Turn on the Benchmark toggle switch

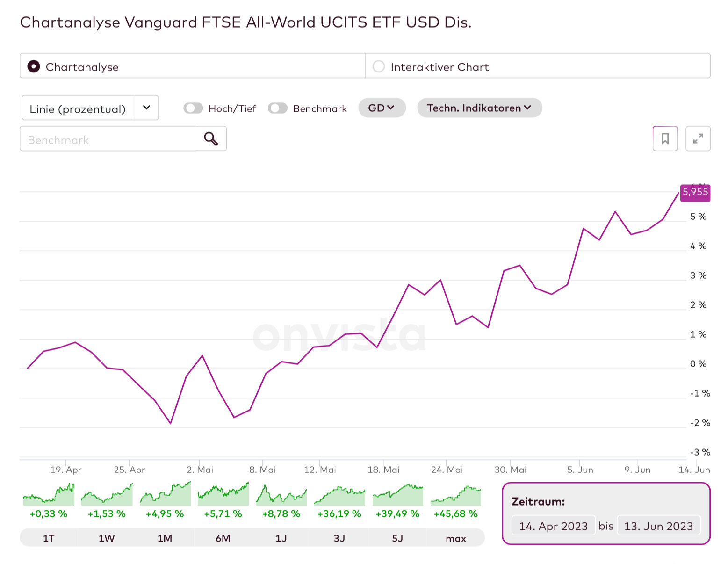[277, 108]
